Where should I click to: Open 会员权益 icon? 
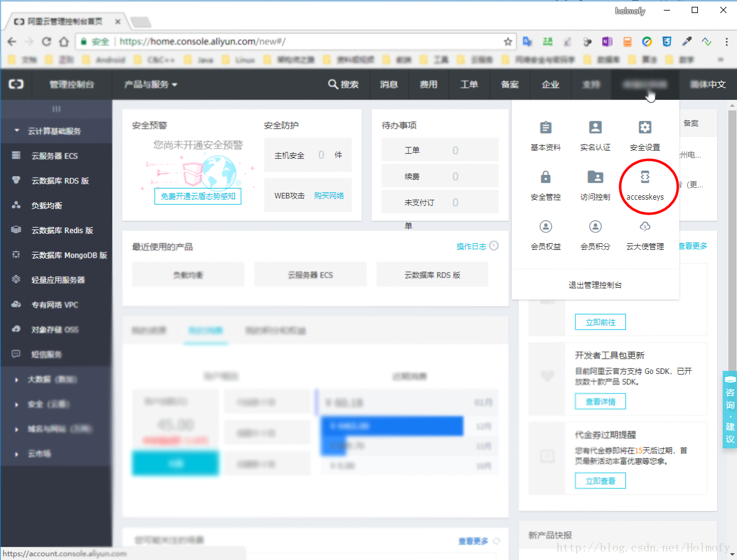tap(545, 226)
